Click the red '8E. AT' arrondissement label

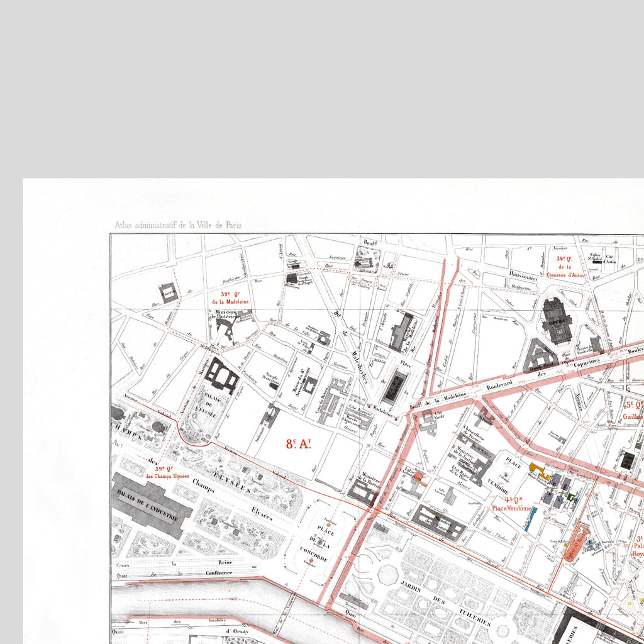click(x=299, y=444)
